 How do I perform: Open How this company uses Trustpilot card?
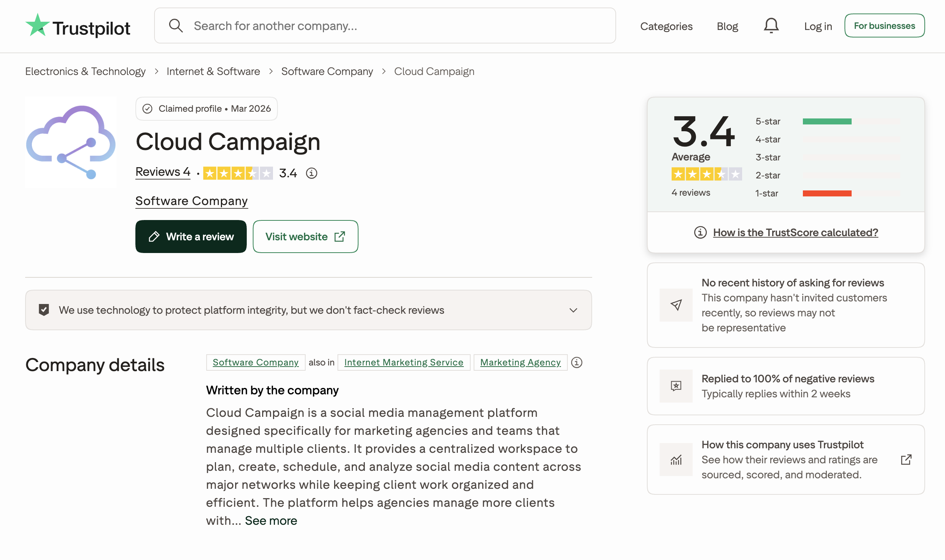(x=786, y=459)
